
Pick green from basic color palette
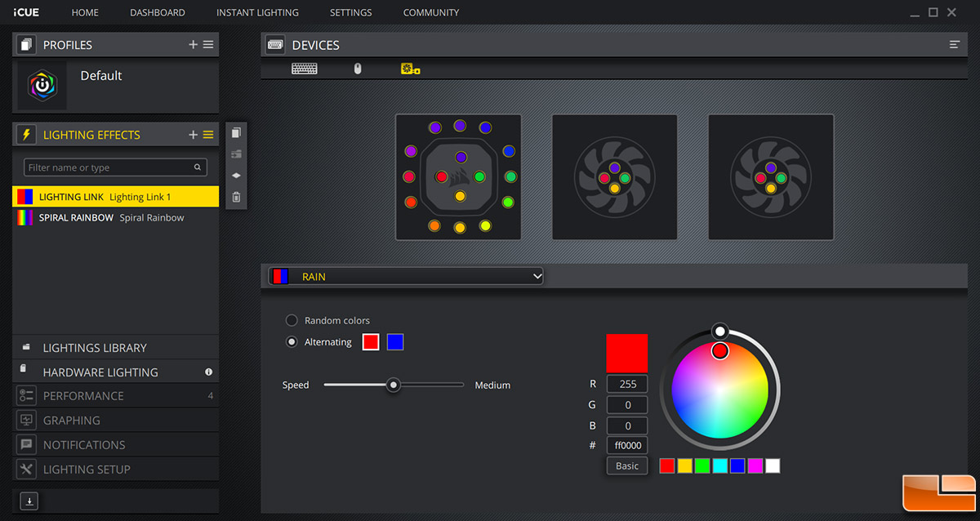702,465
